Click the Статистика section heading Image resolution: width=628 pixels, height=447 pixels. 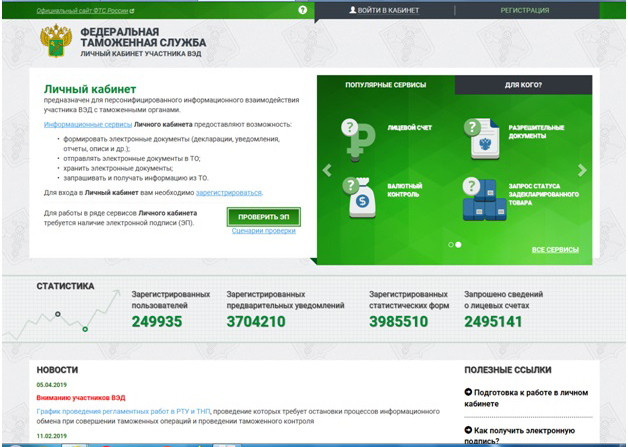tap(65, 286)
